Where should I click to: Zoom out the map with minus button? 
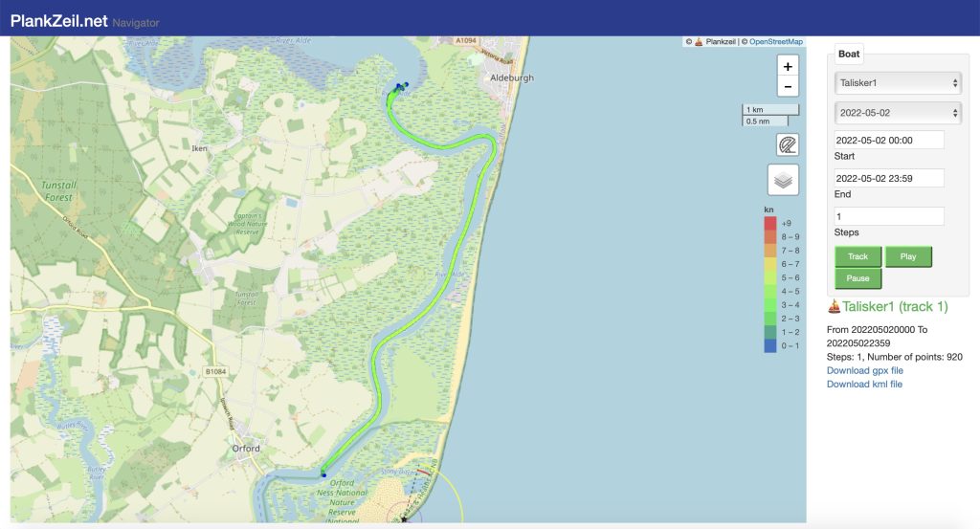tap(788, 86)
